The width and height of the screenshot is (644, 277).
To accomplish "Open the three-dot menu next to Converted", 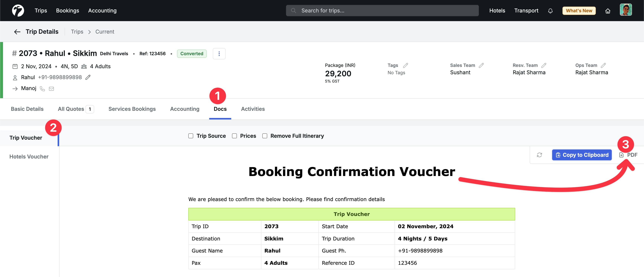I will pos(219,54).
